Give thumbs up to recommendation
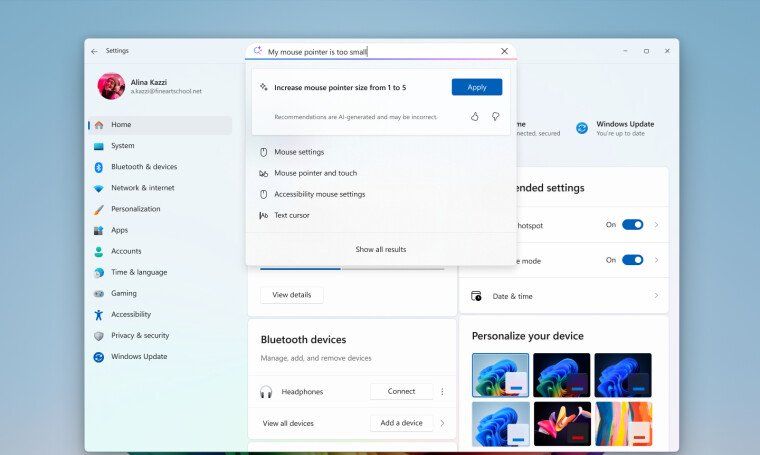760x455 pixels. pyautogui.click(x=475, y=116)
